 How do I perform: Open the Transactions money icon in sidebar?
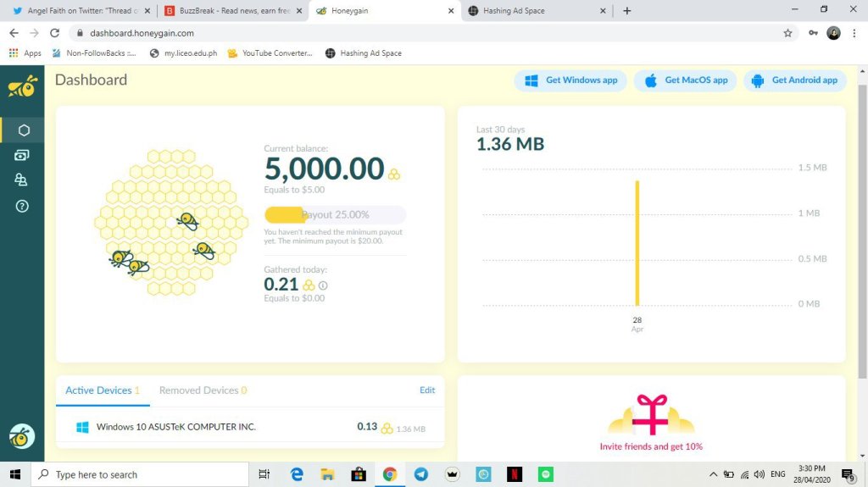click(23, 155)
